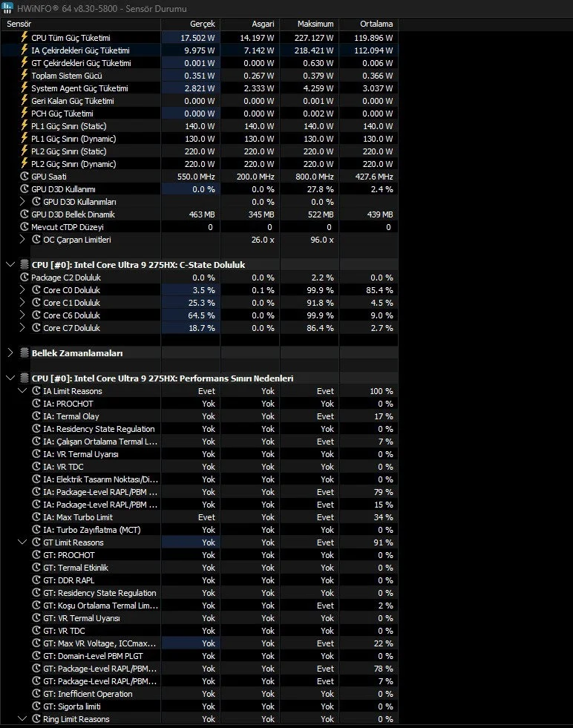This screenshot has width=573, height=728.
Task: Select the GT: VR TDC row
Action: click(200, 631)
